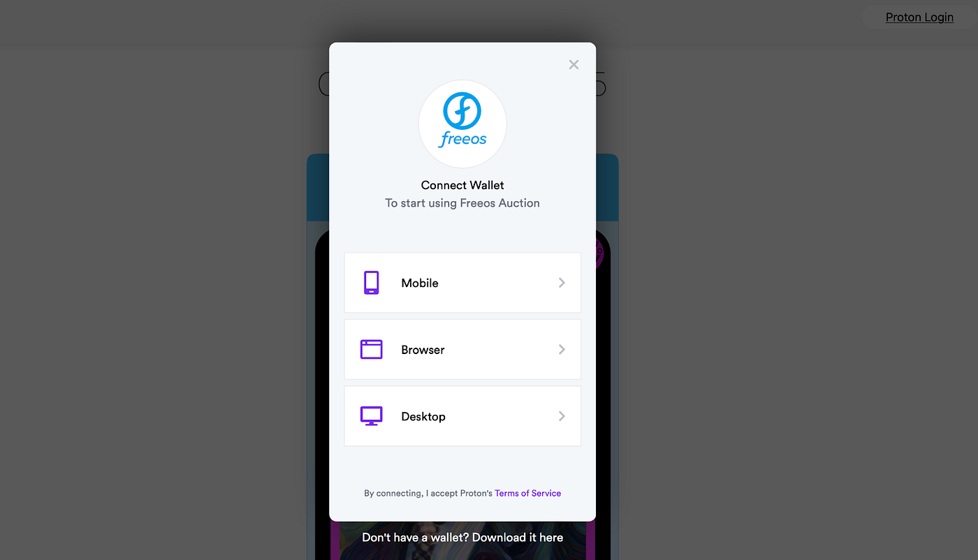
Task: Expand the Mobile option chevron
Action: (562, 283)
